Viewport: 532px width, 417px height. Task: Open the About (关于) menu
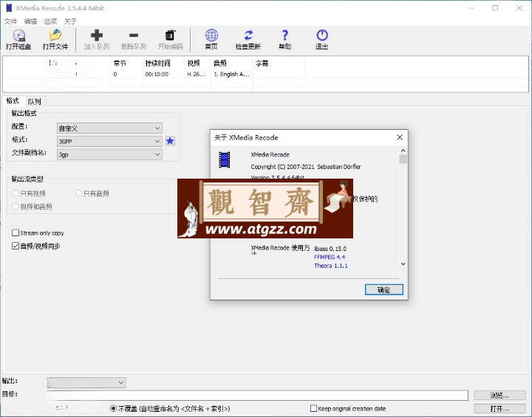(x=70, y=21)
